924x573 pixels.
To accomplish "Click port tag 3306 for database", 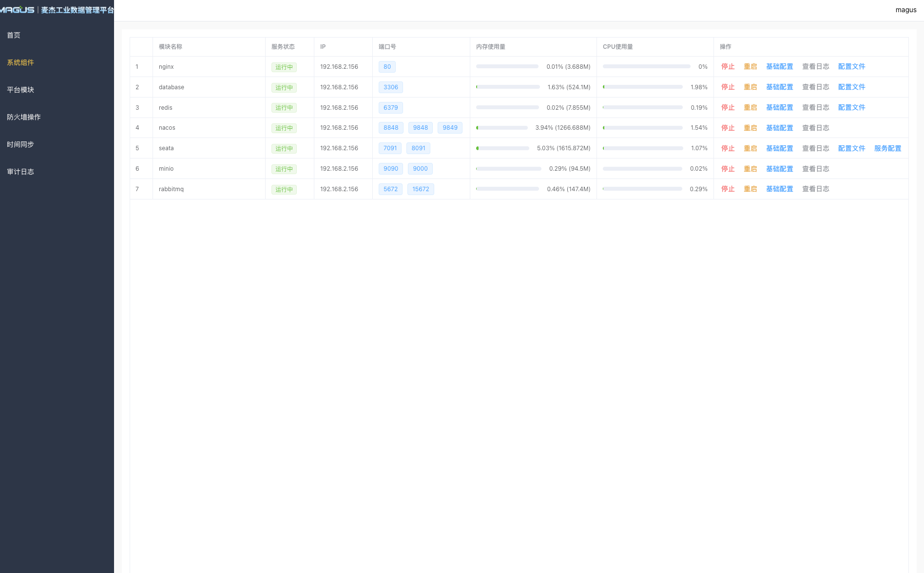I will 390,87.
